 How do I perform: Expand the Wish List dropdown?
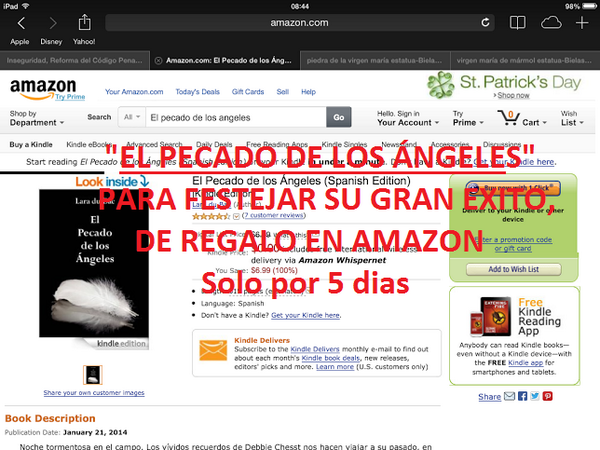coord(572,119)
